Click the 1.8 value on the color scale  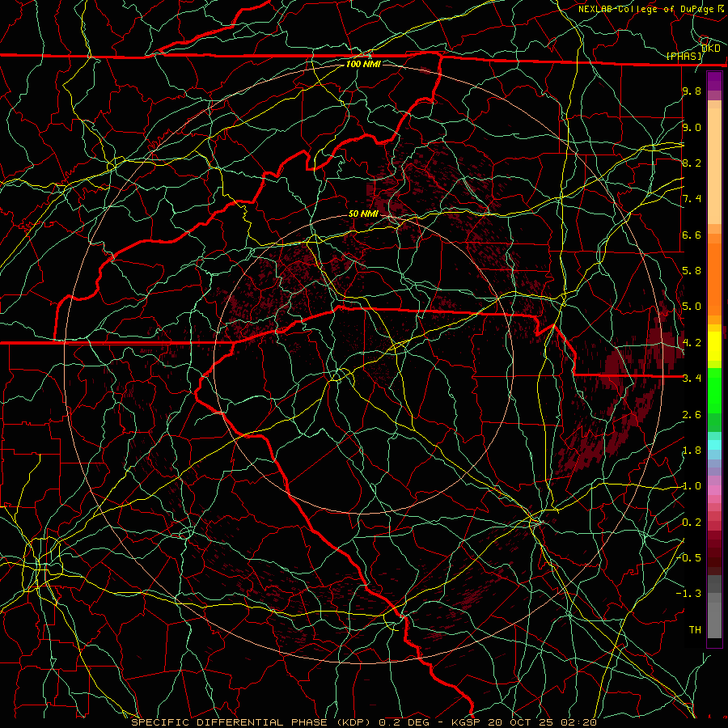(x=692, y=451)
